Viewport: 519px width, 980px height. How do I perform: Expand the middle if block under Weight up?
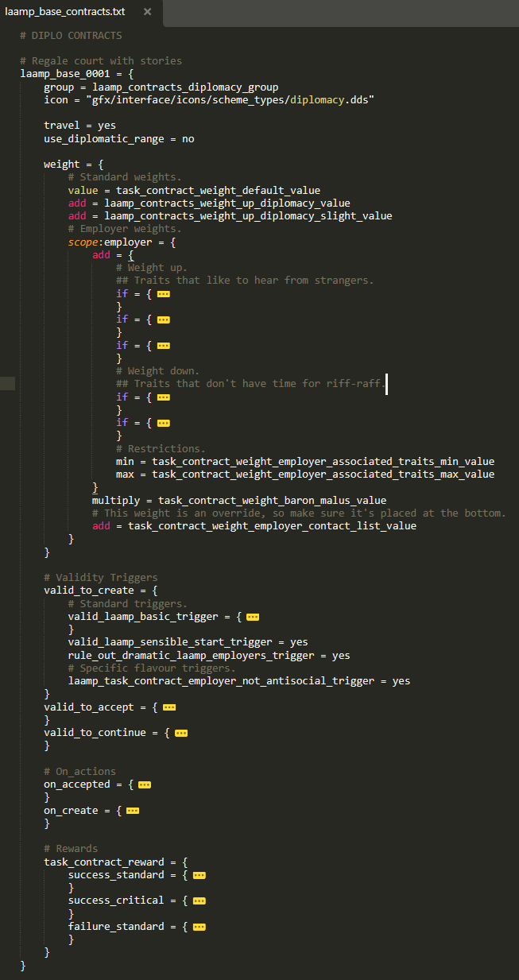[x=164, y=320]
